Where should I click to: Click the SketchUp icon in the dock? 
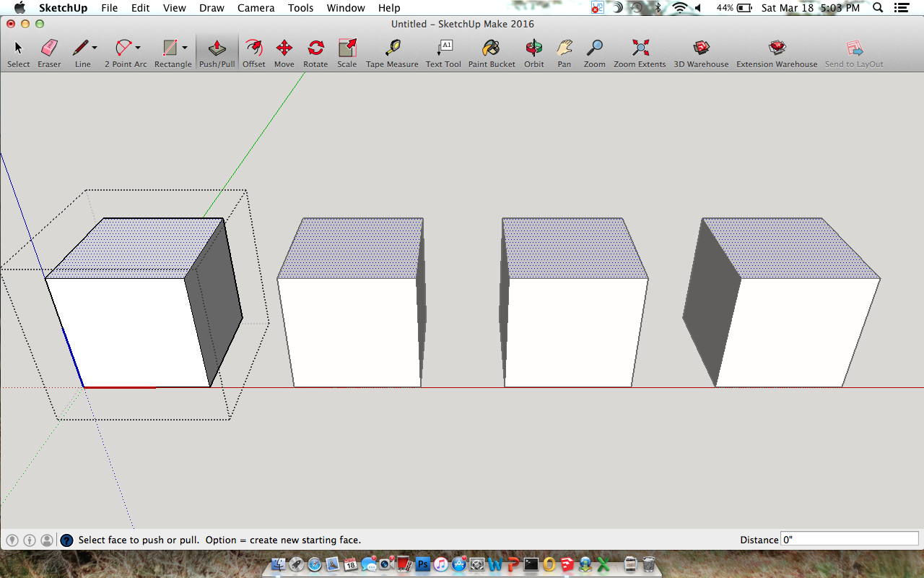click(x=567, y=564)
